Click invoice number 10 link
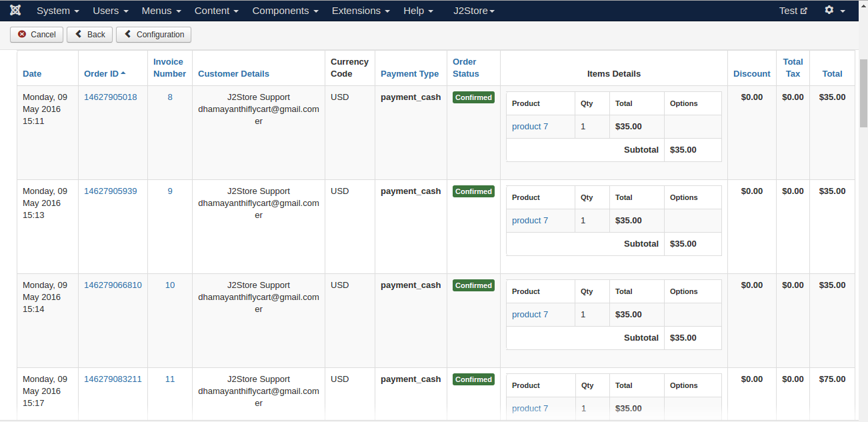This screenshot has width=868, height=422. [x=170, y=285]
